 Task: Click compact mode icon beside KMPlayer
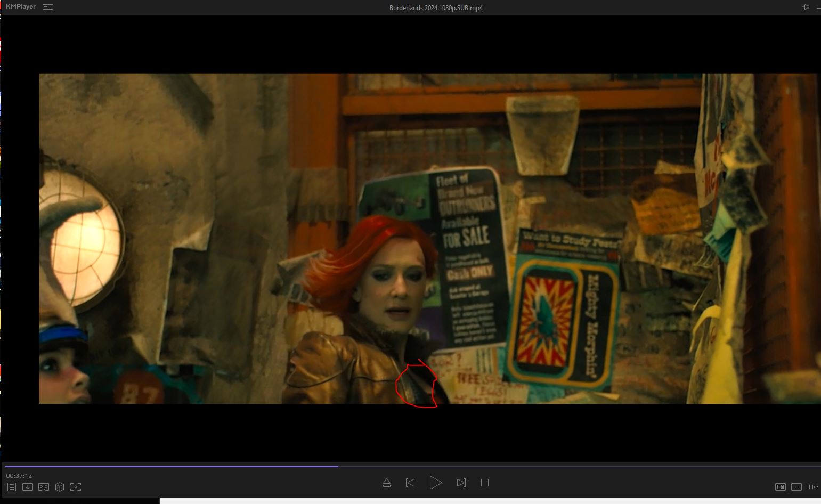pyautogui.click(x=48, y=7)
